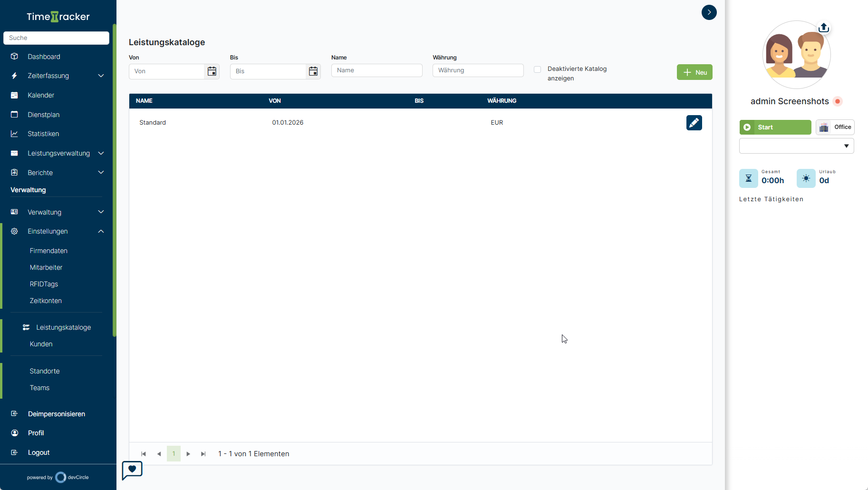The height and width of the screenshot is (490, 868).
Task: Click the 01.01.2026 date cell
Action: 288,123
